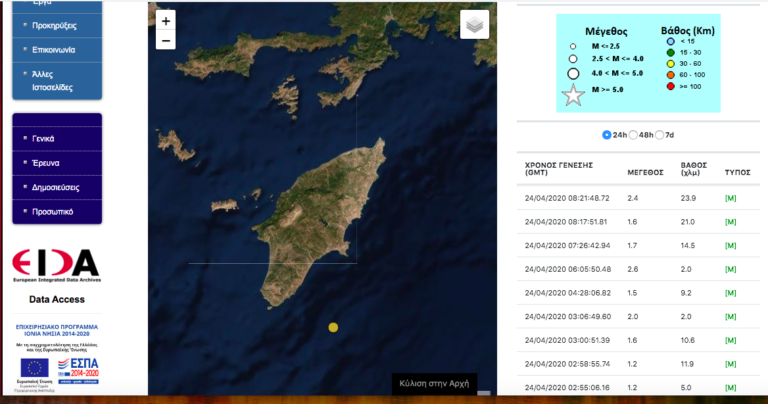Click depth value 23.9
This screenshot has width=768, height=404.
point(688,198)
